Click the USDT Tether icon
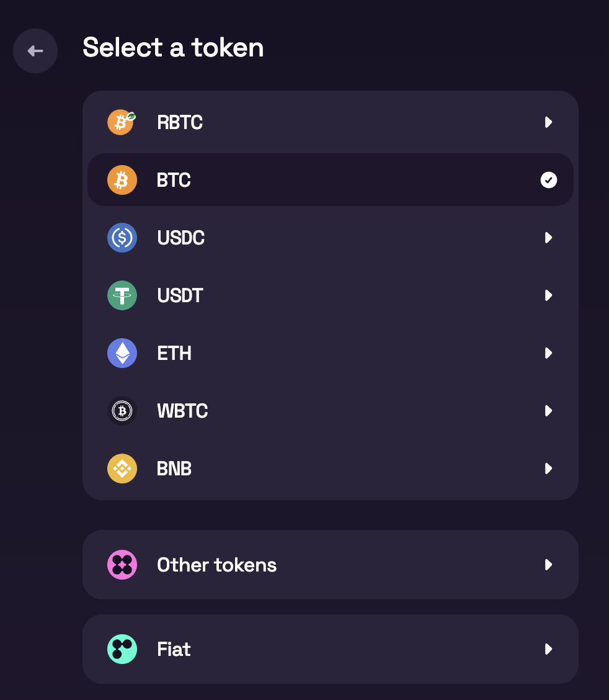This screenshot has width=609, height=700. coord(122,295)
